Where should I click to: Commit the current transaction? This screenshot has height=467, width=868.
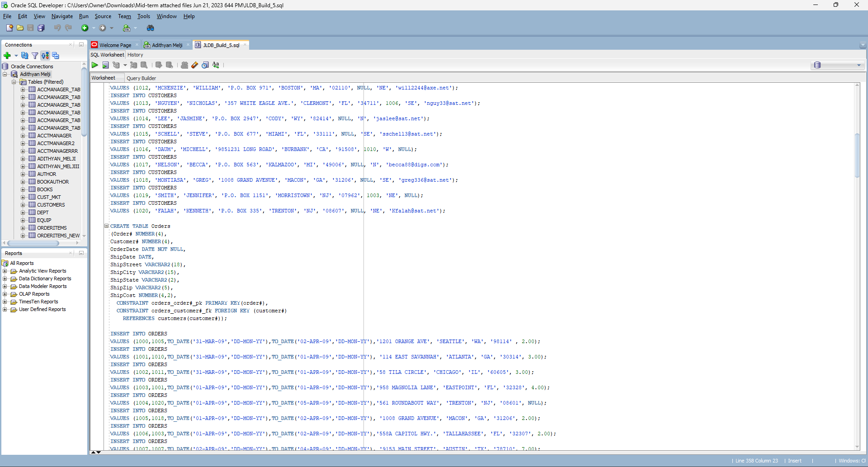pyautogui.click(x=159, y=65)
